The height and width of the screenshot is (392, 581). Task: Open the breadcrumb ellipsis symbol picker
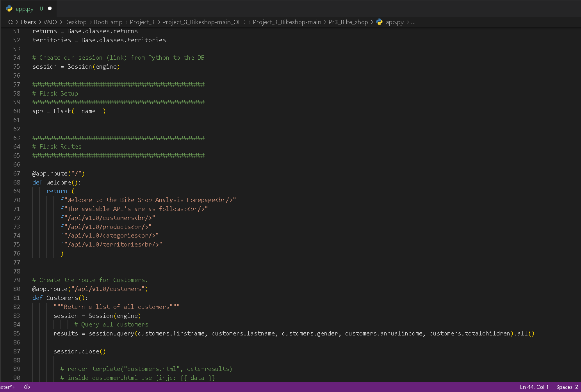coord(413,22)
